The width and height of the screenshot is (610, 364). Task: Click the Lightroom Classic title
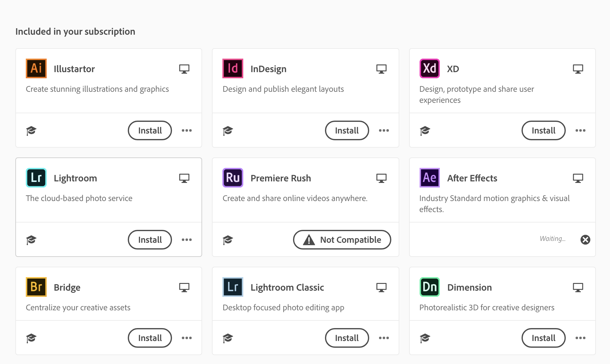[x=287, y=288]
